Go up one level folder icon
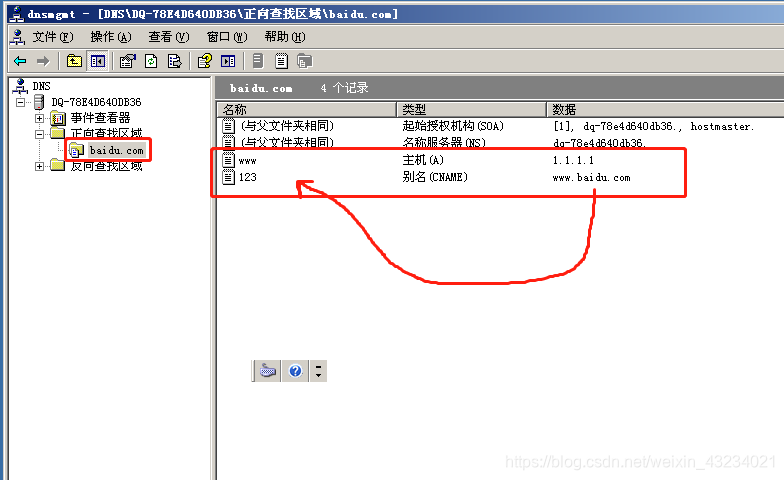This screenshot has width=784, height=480. pyautogui.click(x=74, y=61)
